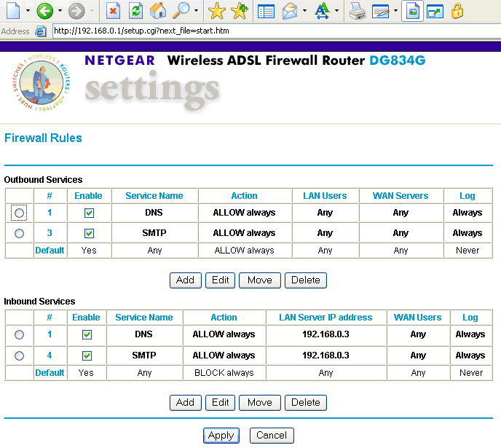Go to the Home page icon

click(157, 11)
